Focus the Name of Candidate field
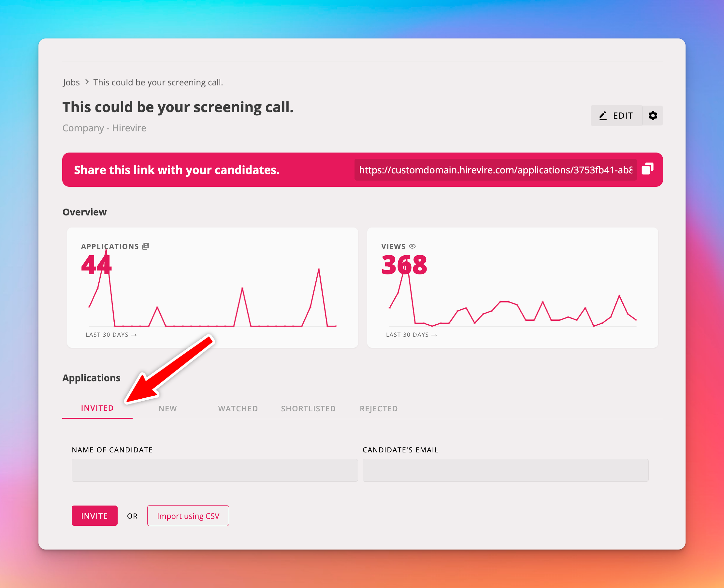 [x=214, y=470]
